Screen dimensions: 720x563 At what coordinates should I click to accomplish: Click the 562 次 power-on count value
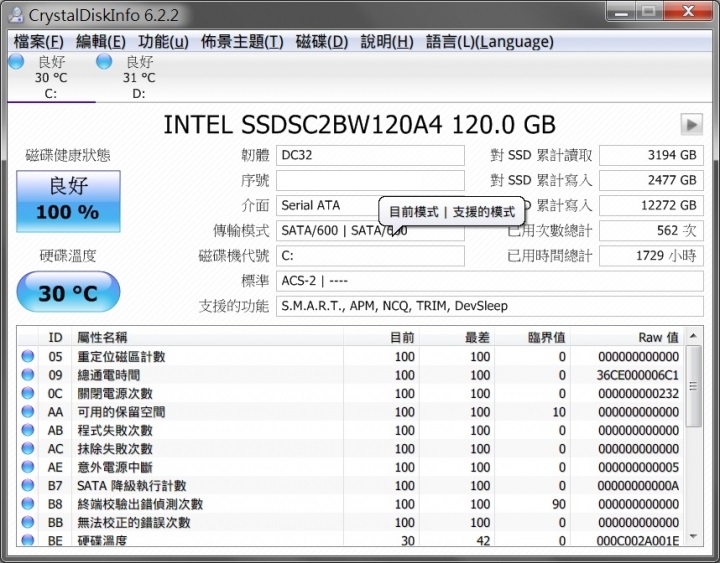point(651,231)
